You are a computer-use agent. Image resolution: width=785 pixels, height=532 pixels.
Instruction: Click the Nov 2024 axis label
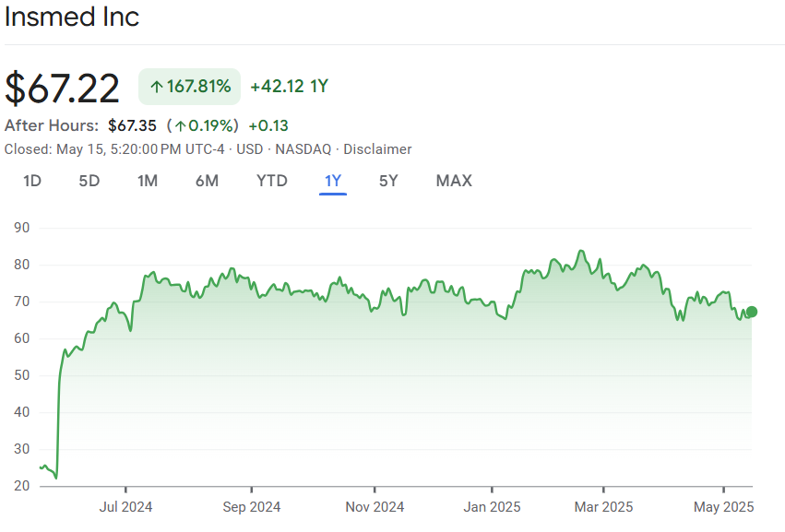[375, 507]
